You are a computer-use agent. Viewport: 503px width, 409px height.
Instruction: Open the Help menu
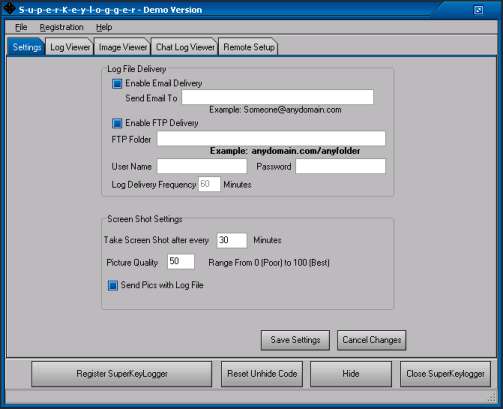104,27
